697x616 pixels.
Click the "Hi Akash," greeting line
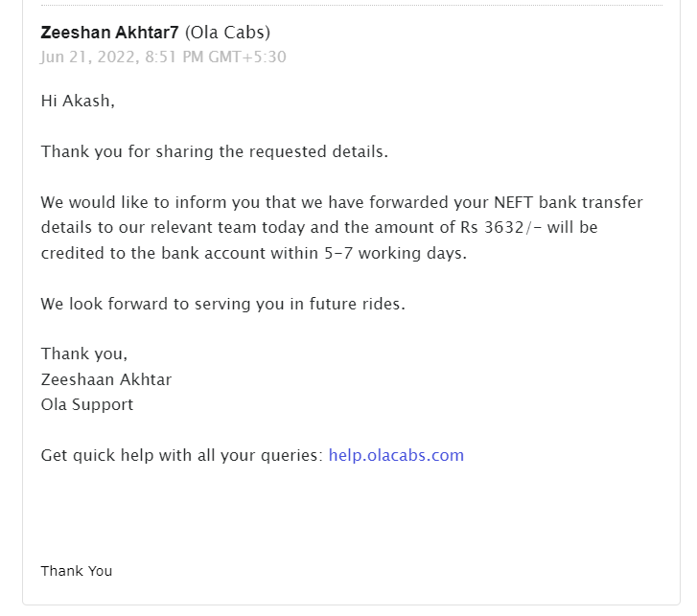[78, 101]
